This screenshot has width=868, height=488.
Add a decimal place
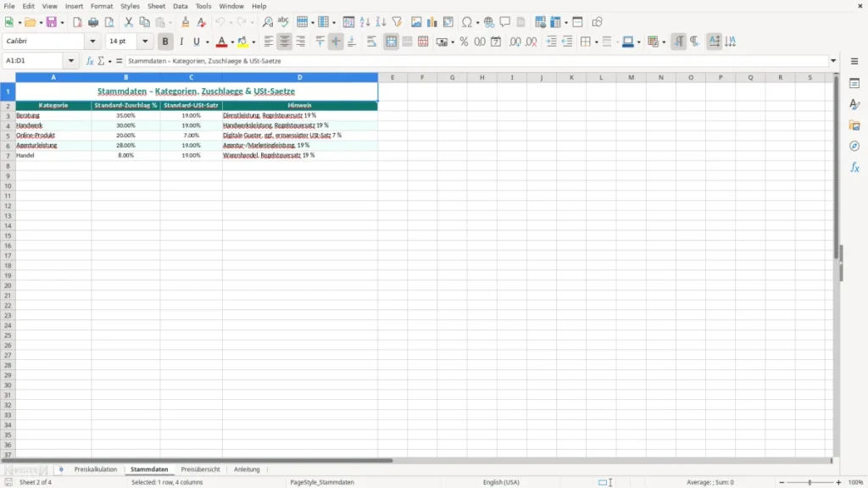click(x=515, y=42)
